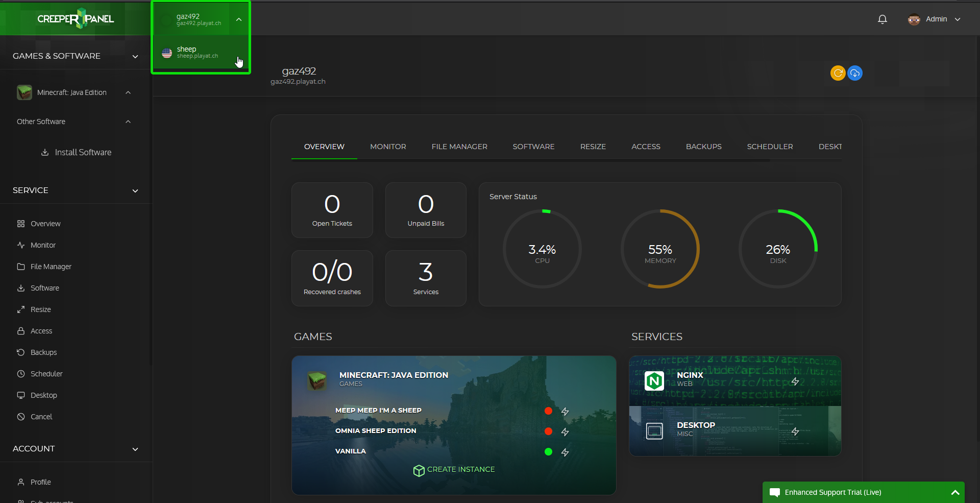Click the Admin avatar icon
980x503 pixels.
(914, 19)
